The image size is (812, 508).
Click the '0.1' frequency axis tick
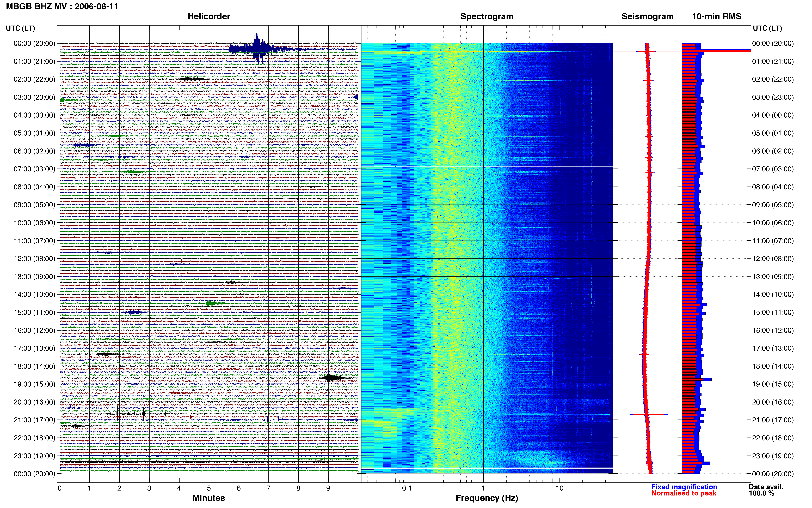click(407, 488)
